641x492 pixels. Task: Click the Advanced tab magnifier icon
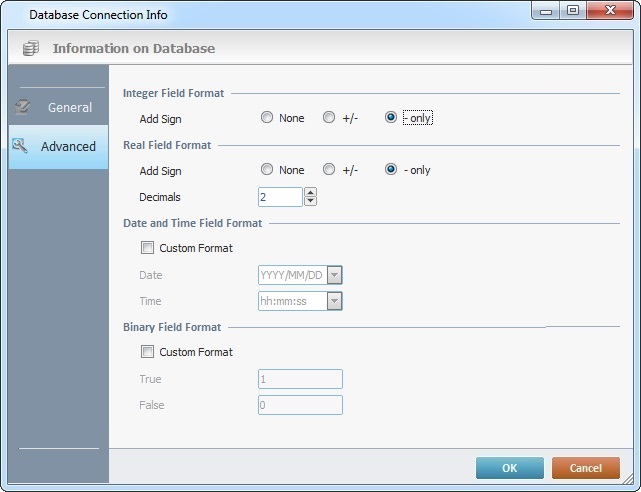point(20,146)
